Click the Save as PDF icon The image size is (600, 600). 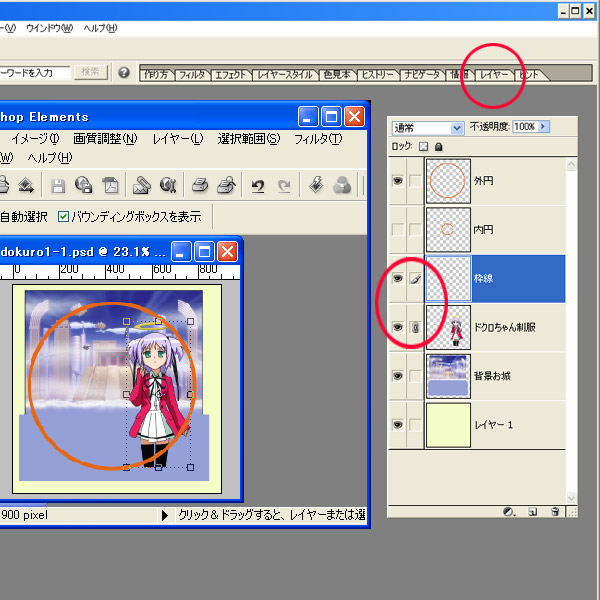(110, 185)
